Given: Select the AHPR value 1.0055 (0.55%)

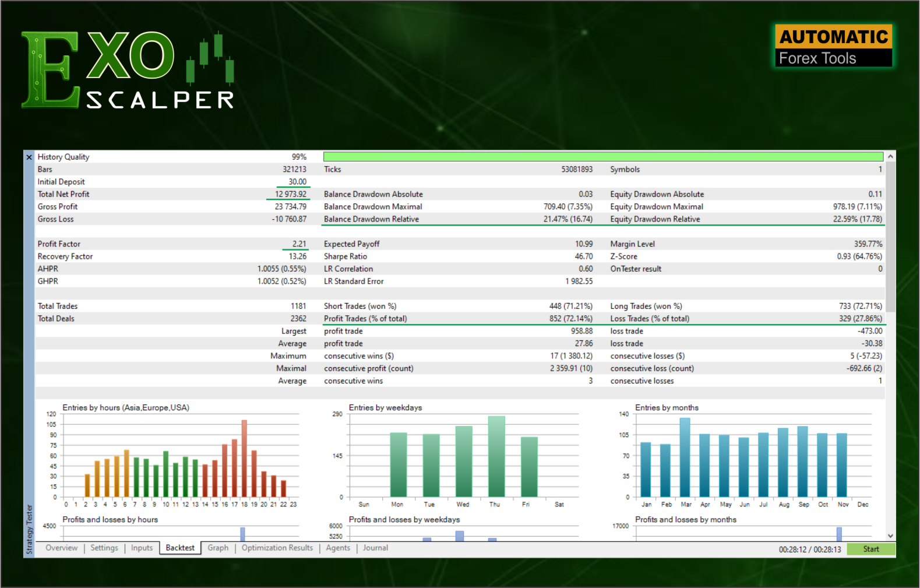Looking at the screenshot, I should pos(282,269).
